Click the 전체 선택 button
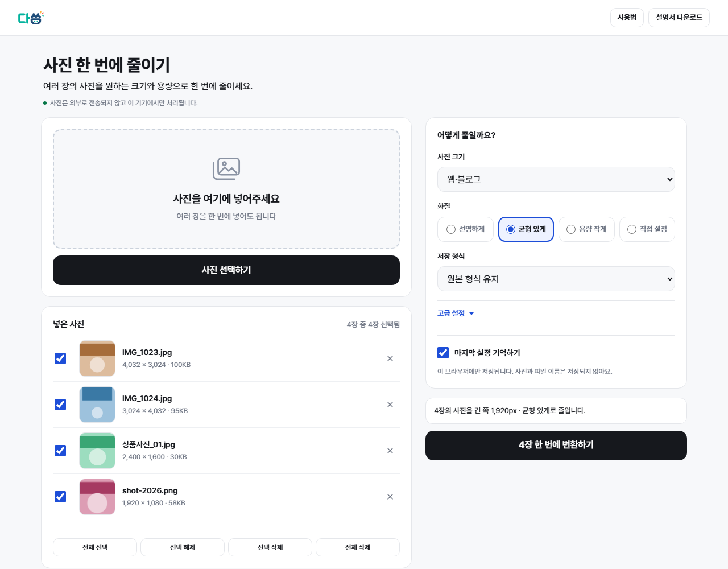 coord(95,547)
